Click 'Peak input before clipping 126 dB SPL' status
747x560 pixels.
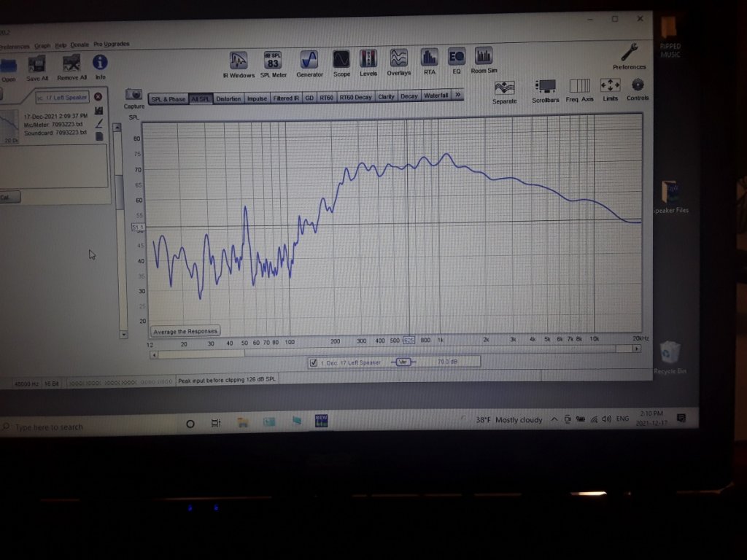pyautogui.click(x=227, y=380)
